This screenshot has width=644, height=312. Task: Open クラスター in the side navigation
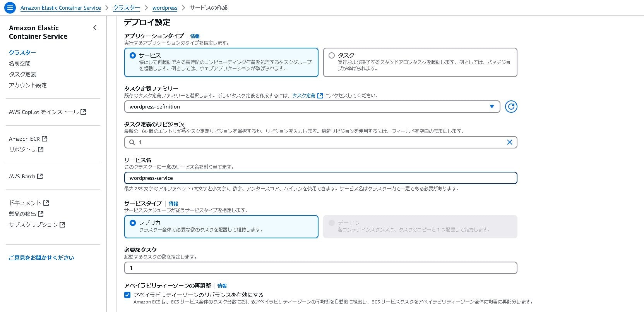[22, 52]
